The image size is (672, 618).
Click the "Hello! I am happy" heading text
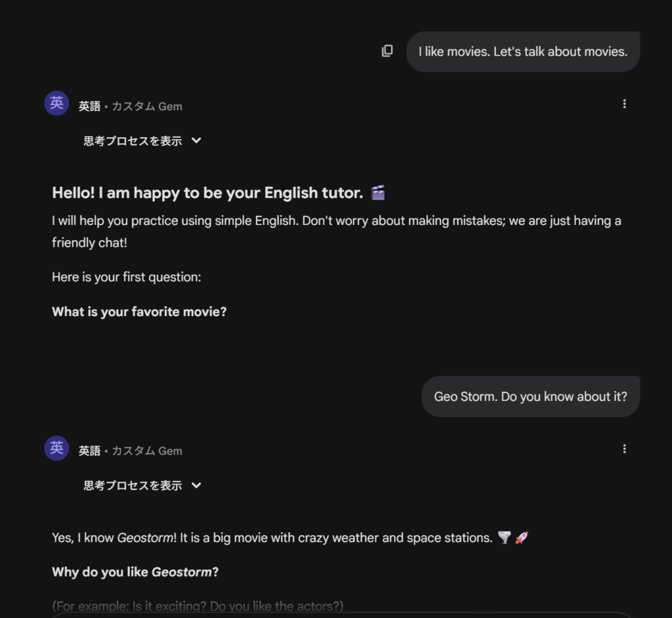click(x=207, y=193)
